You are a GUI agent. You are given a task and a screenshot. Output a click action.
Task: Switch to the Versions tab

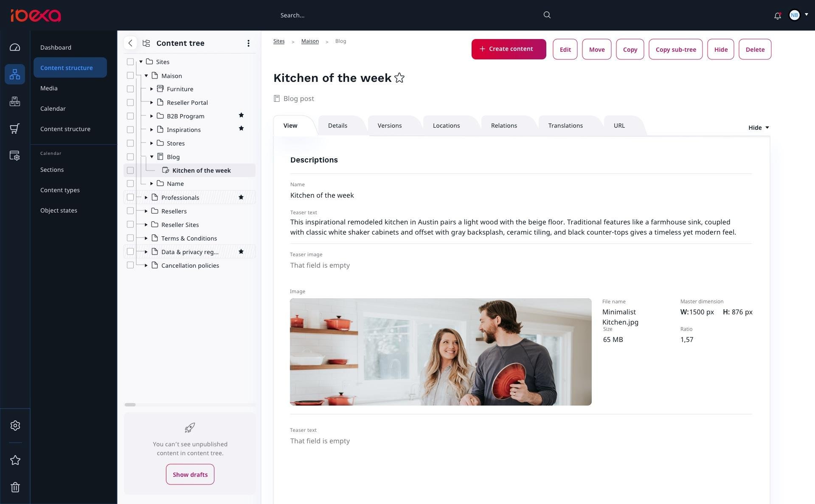(x=389, y=126)
